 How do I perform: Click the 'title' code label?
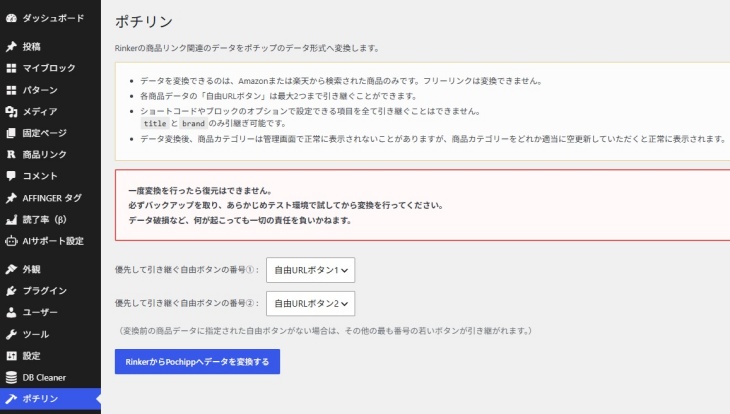(155, 123)
